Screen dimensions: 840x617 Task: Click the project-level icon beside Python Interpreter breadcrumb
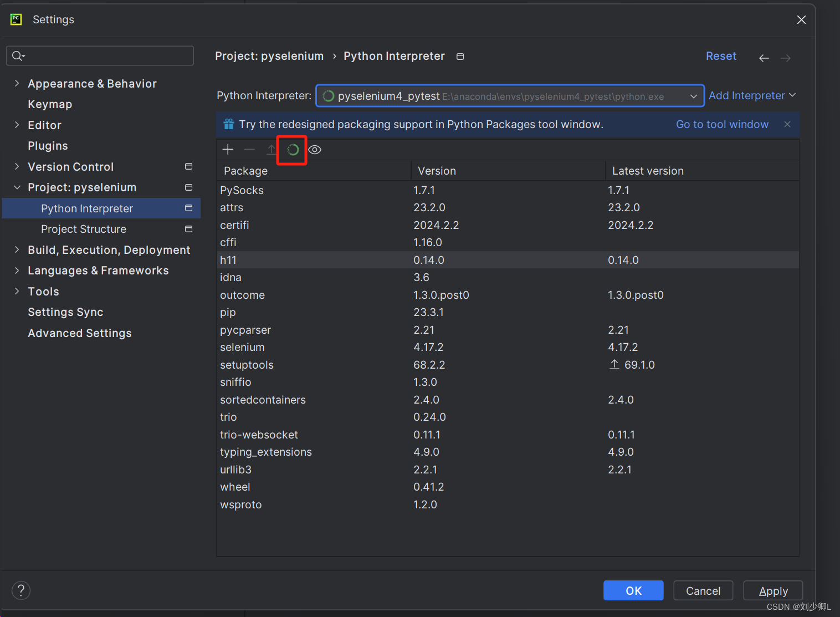pyautogui.click(x=460, y=57)
